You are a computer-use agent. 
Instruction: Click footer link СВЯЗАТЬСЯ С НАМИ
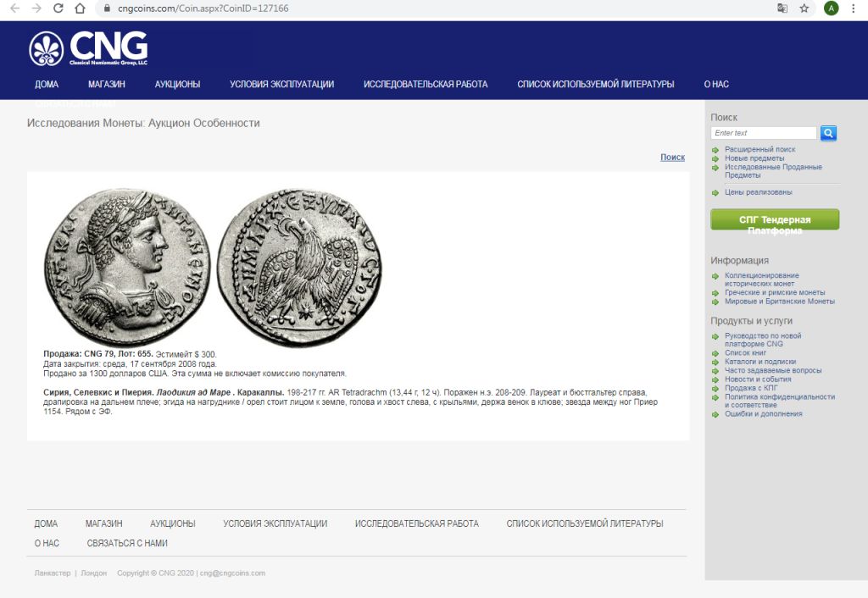[x=127, y=543]
